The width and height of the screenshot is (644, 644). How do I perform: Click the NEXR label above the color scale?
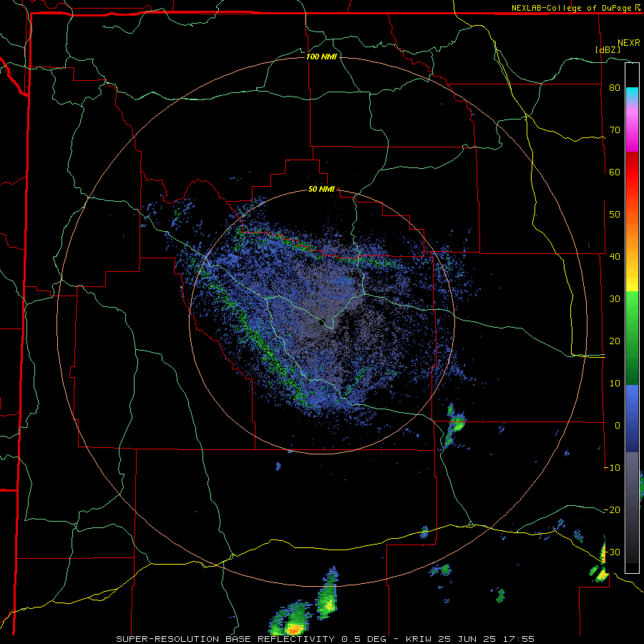pos(629,42)
